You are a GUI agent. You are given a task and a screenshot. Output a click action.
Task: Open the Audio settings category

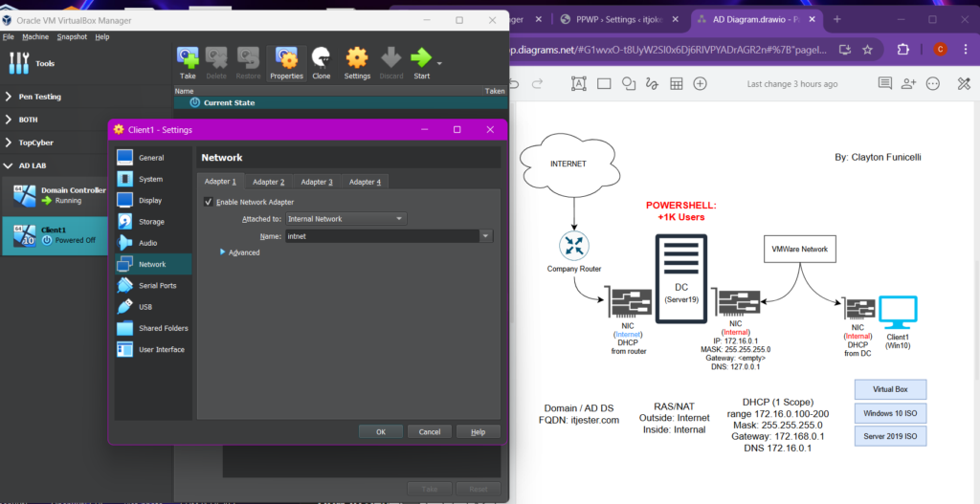152,243
